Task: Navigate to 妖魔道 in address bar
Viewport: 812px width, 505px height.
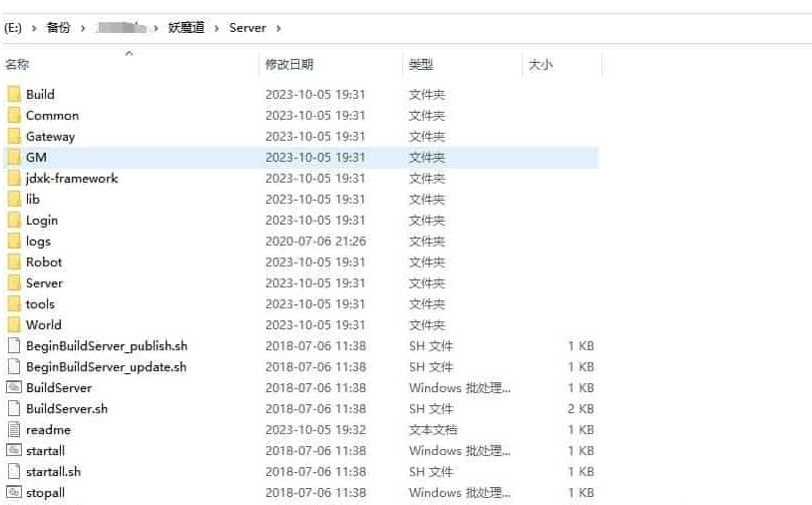Action: [x=187, y=28]
